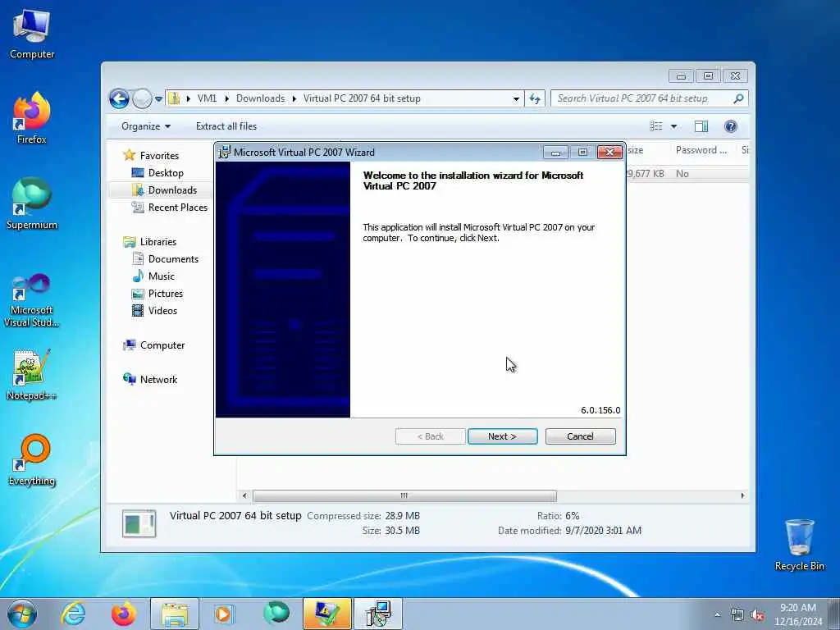Change view using the views icon
Image resolution: width=840 pixels, height=630 pixels.
point(655,126)
